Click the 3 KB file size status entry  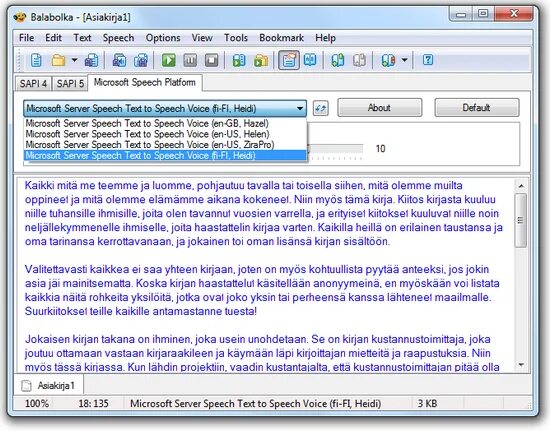click(427, 404)
